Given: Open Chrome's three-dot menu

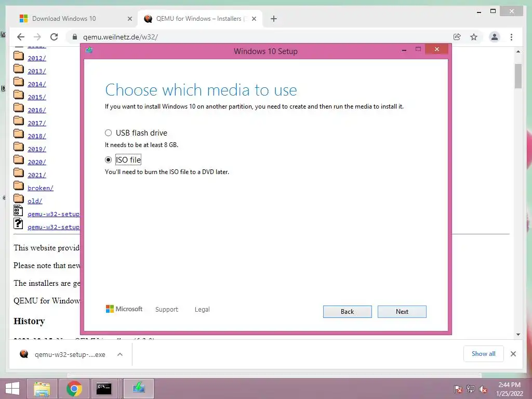Looking at the screenshot, I should pos(511,37).
